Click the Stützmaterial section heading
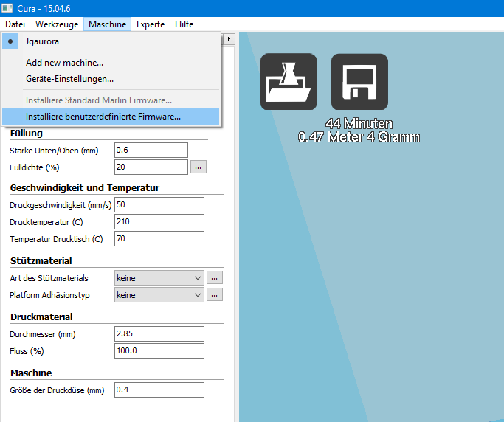Image resolution: width=504 pixels, height=422 pixels. (x=41, y=260)
